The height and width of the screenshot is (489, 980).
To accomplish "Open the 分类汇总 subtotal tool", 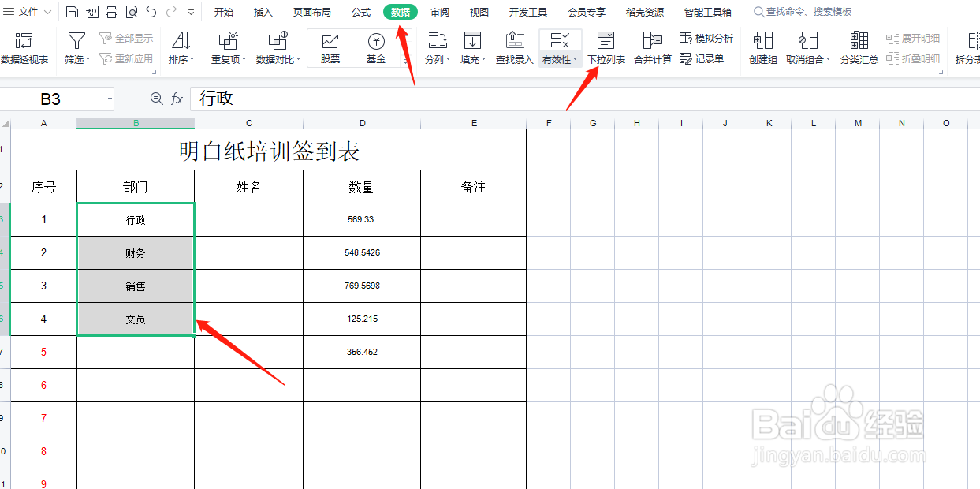I will point(859,47).
